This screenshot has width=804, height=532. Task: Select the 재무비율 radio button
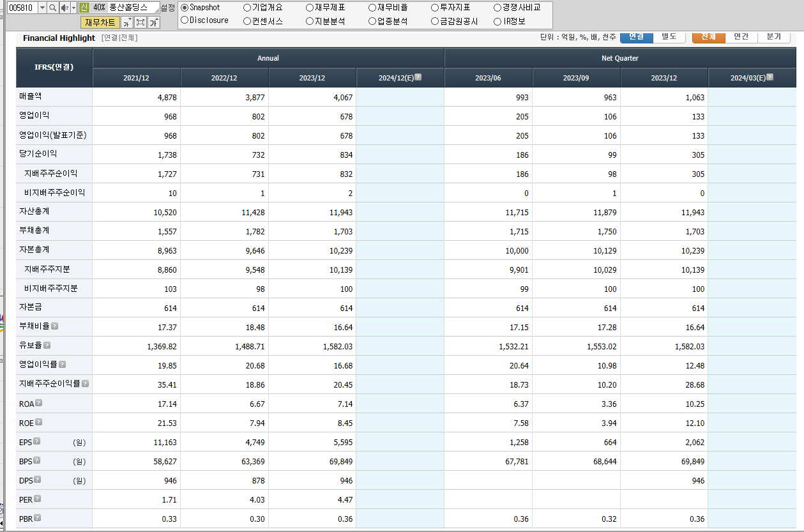(372, 8)
